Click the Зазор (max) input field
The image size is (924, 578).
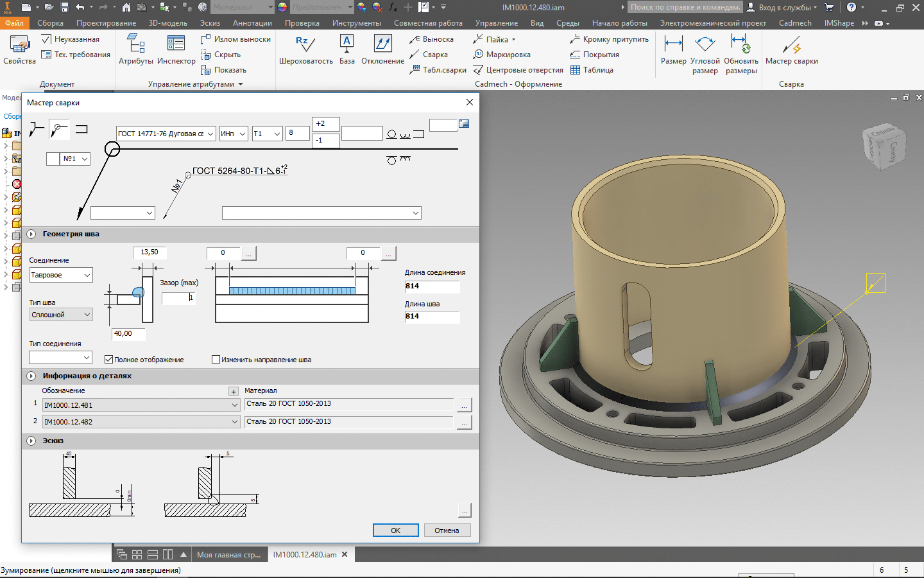tap(178, 298)
